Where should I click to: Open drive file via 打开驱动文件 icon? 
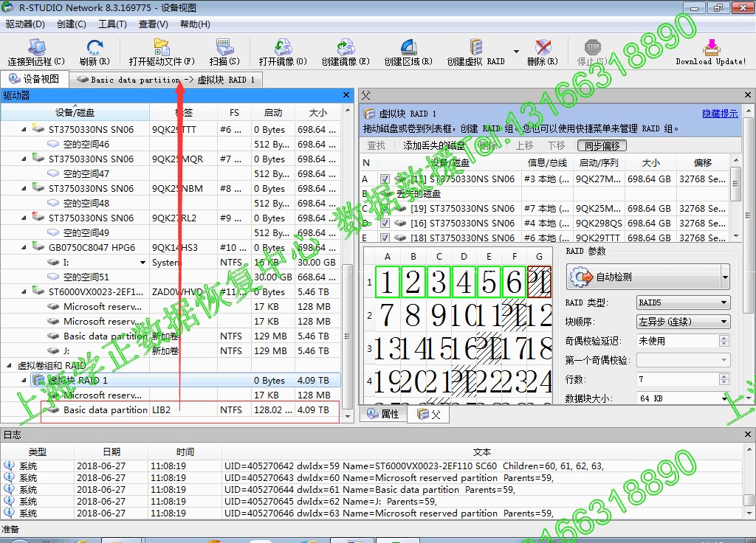[162, 46]
